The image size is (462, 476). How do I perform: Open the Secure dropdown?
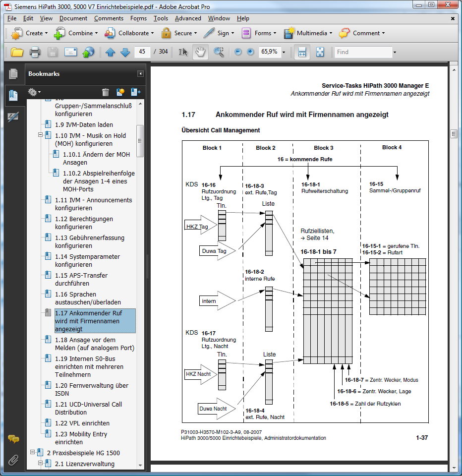179,33
